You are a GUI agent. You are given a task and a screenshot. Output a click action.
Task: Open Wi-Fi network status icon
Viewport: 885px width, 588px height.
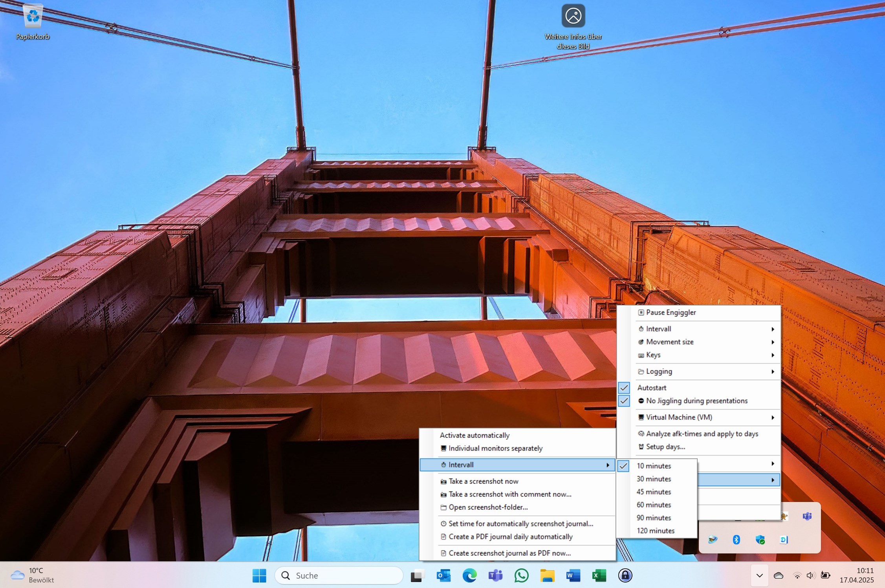(x=797, y=575)
